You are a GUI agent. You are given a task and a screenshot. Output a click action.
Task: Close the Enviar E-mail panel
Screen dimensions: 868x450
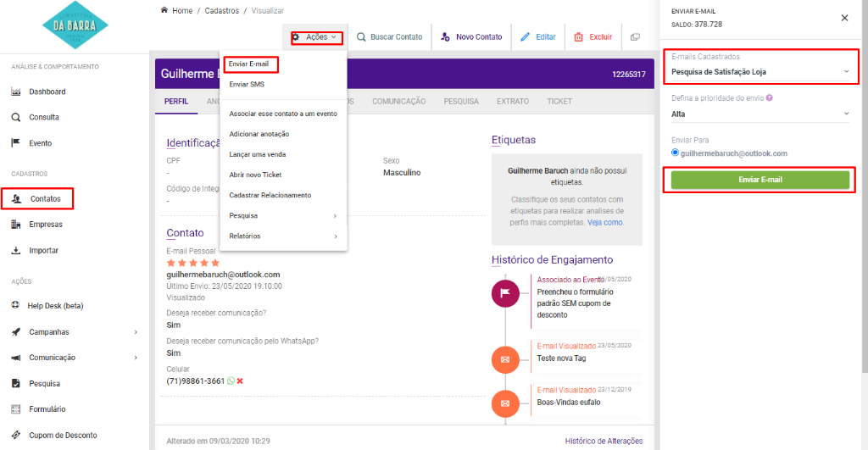(843, 18)
